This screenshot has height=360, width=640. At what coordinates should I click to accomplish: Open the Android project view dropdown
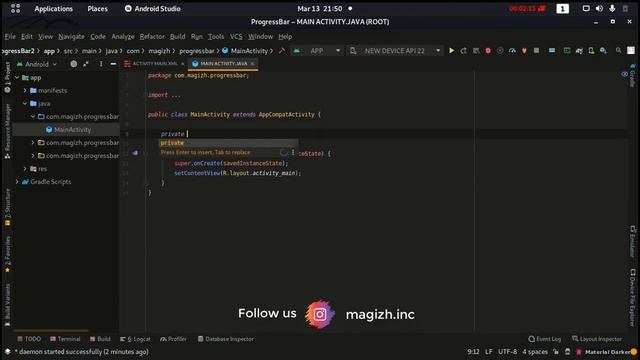37,64
